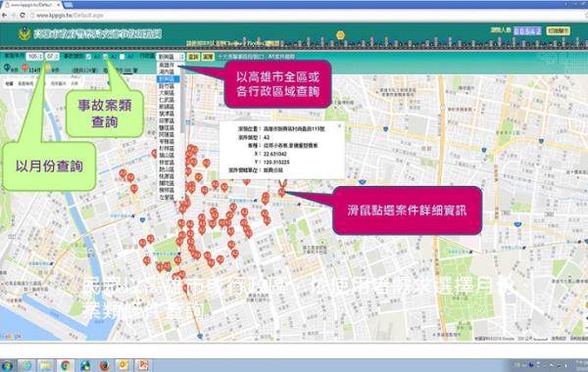Viewport: 588px width, 372px height.
Task: Choose 高雄市 in the district list
Action: 168,65
